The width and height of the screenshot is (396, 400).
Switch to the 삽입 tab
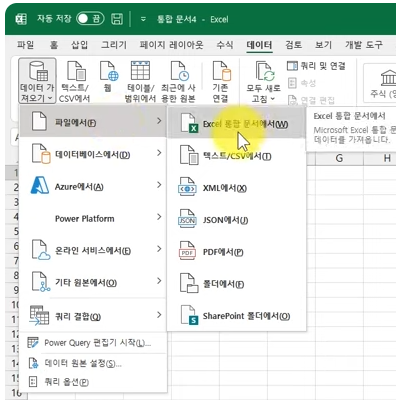tap(79, 45)
